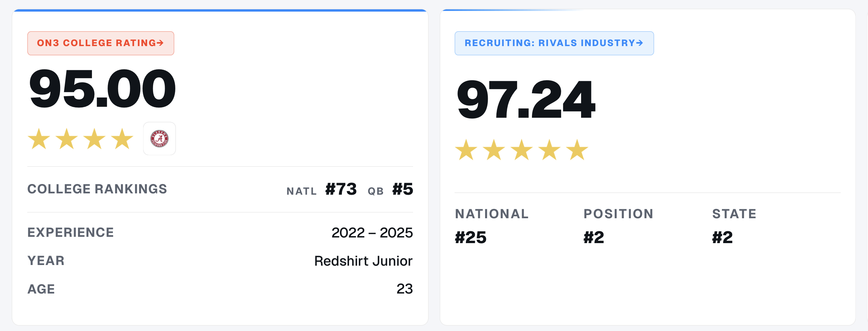Click the State #2 recruiting rank

coord(734,226)
